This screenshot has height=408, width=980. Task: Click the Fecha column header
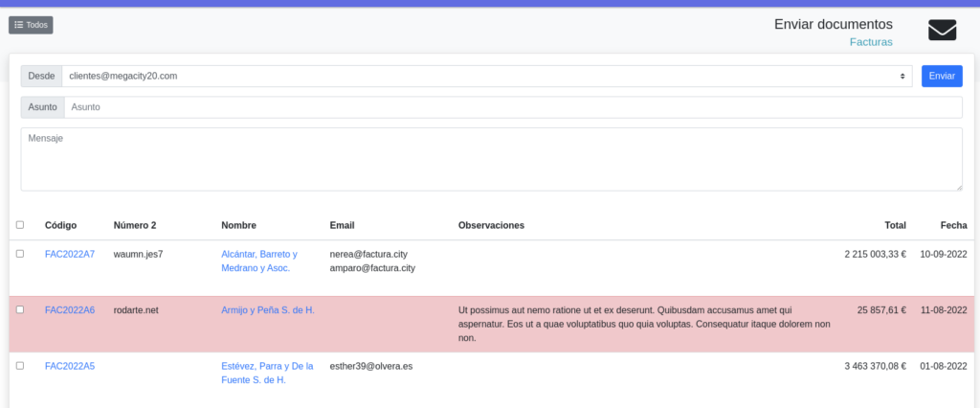coord(953,225)
